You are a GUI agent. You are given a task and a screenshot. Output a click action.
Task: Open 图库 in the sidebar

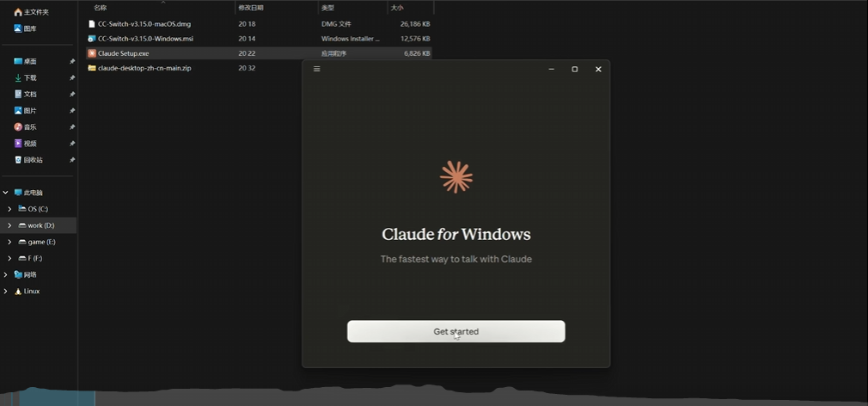pos(26,28)
